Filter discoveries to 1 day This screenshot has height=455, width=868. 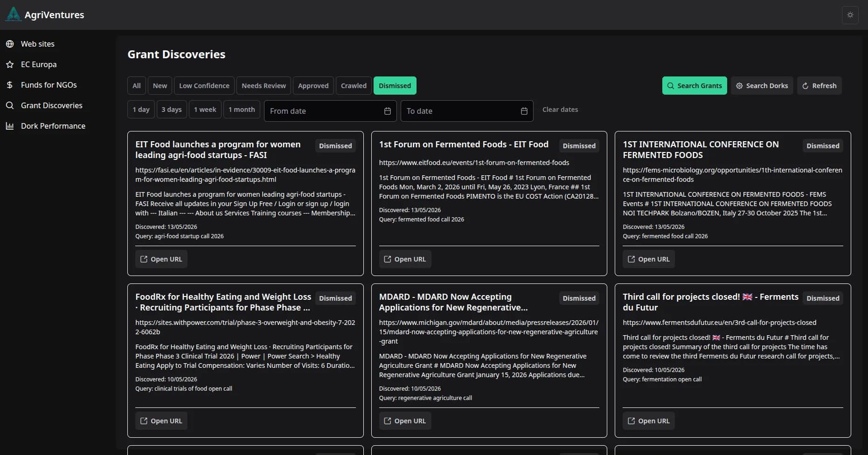tap(141, 110)
